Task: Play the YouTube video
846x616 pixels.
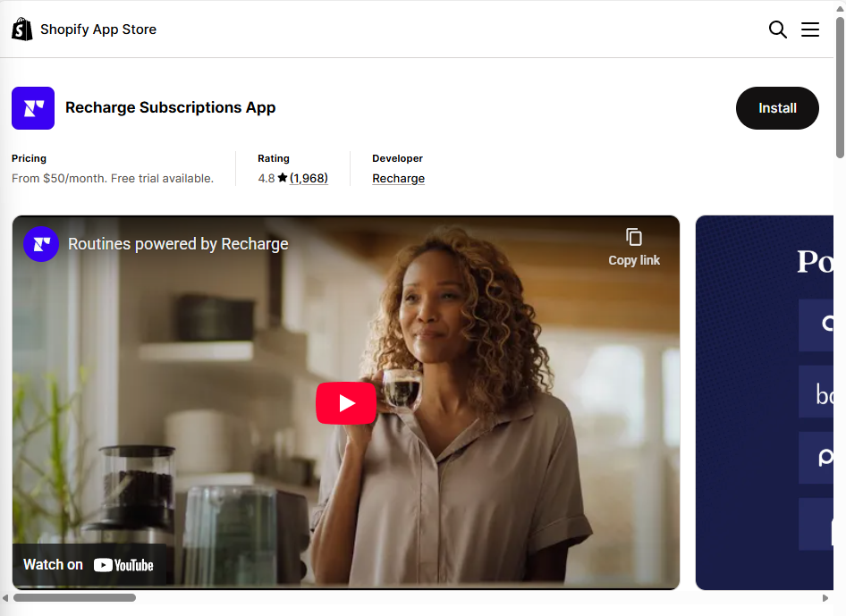Action: click(x=346, y=403)
